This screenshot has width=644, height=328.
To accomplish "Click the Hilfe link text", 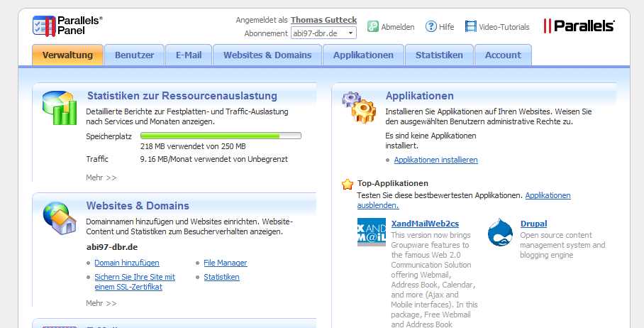I will [446, 27].
